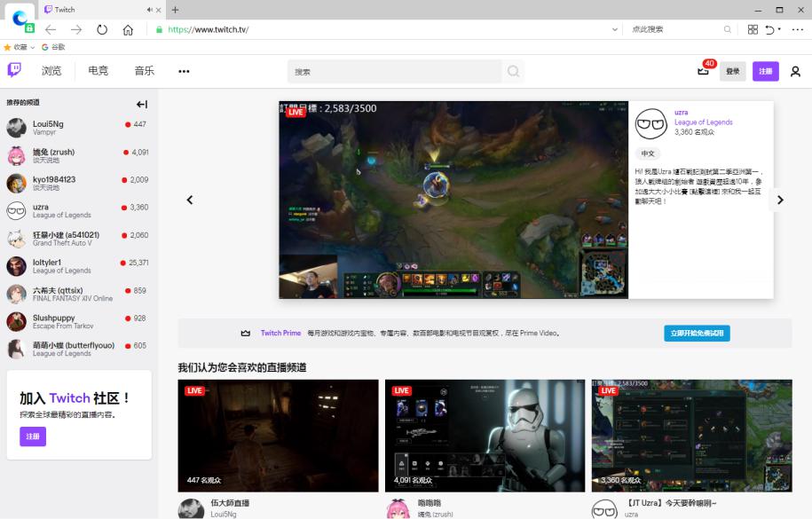Image resolution: width=812 pixels, height=519 pixels.
Task: Play the featured uzra live stream
Action: [x=453, y=200]
